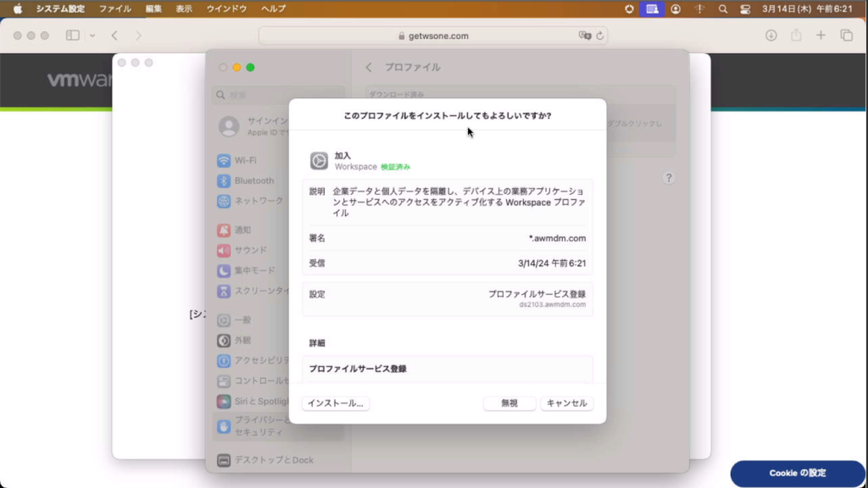
Task: Click the プロファイルサービス登録 detail heading
Action: point(358,369)
